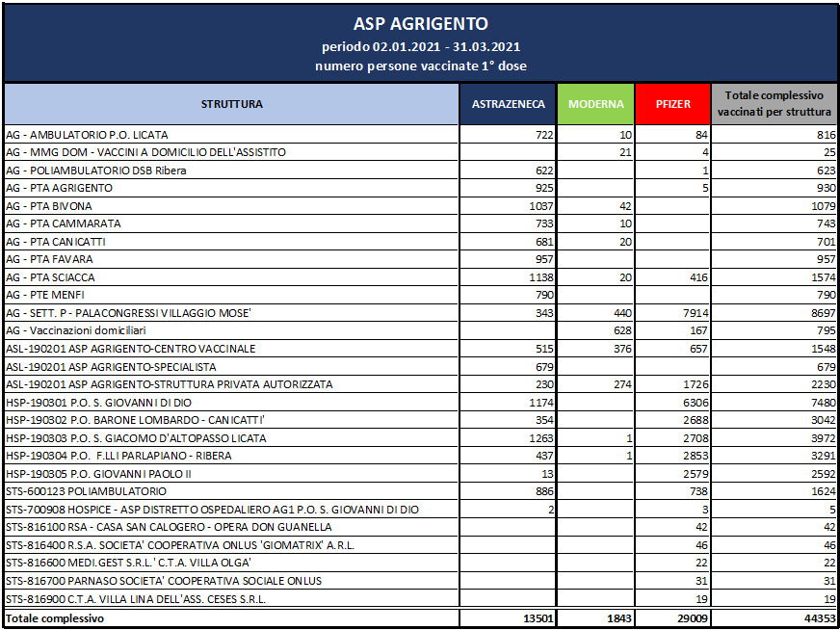Screen dimensions: 840x630
Task: Click Pfizer value 2853 for Parlapiano Ribera
Action: [697, 456]
